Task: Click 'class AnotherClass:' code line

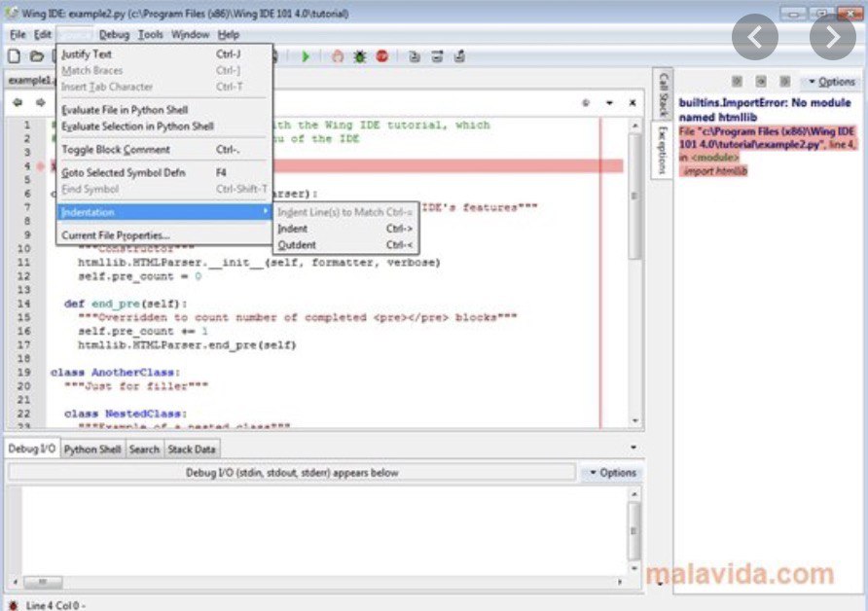Action: (116, 373)
